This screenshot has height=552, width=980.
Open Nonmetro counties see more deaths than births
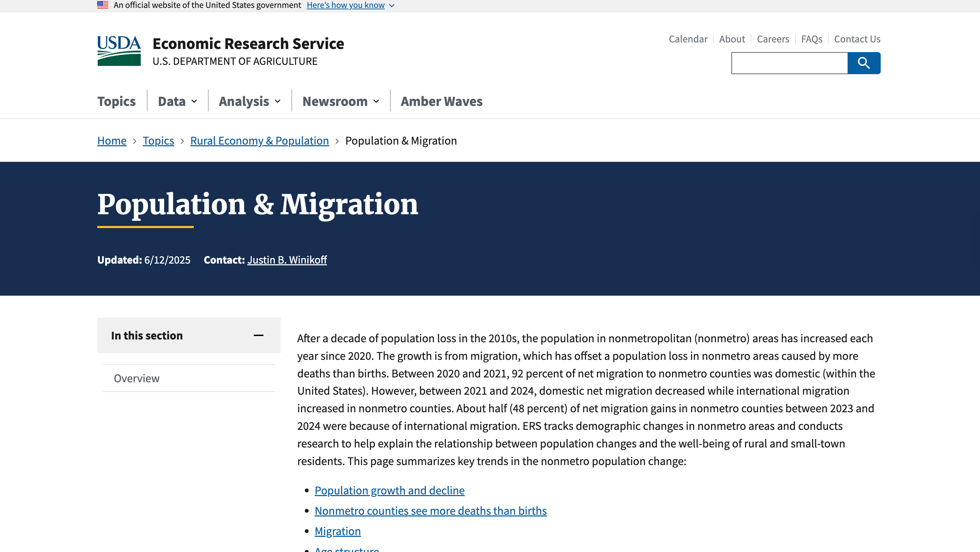point(431,510)
